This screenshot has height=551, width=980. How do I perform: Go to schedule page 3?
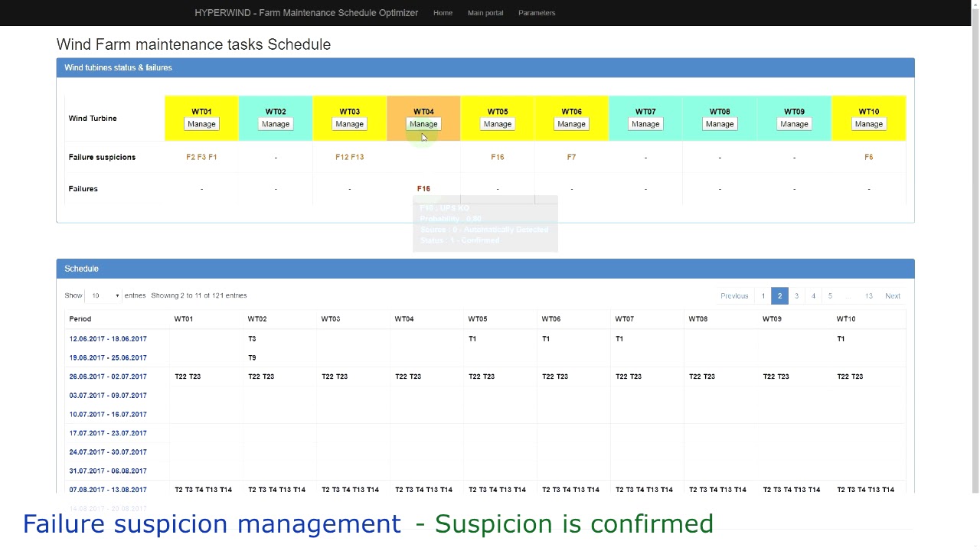796,296
